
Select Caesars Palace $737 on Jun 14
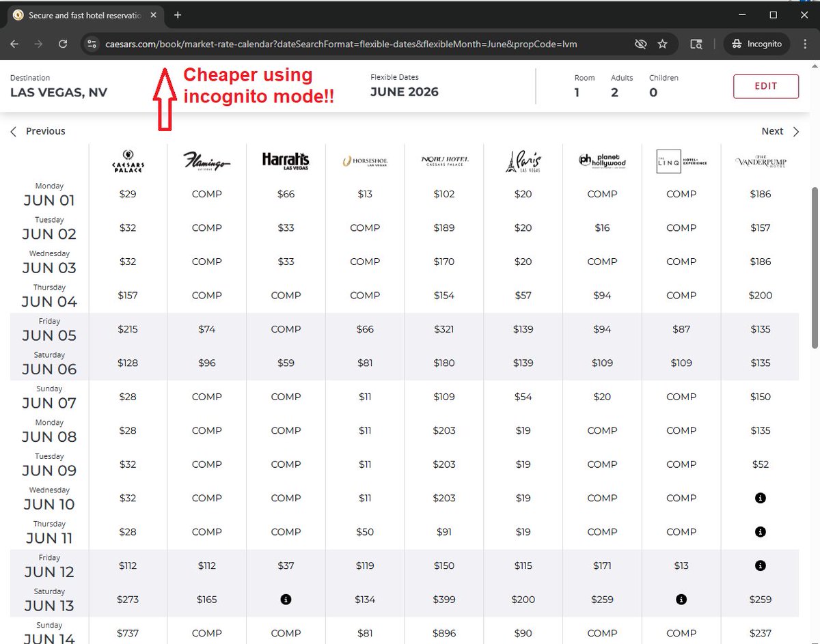point(128,633)
